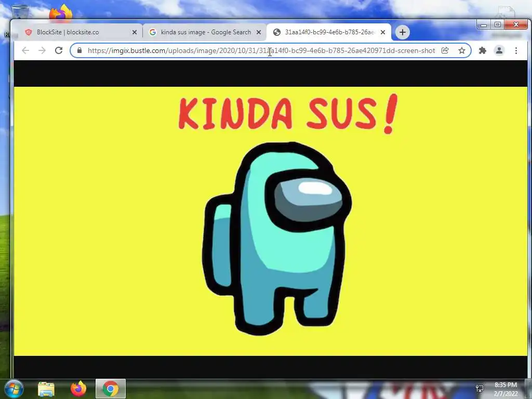Open the clock showing 8:35 PM
This screenshot has height=399, width=532.
click(x=506, y=389)
